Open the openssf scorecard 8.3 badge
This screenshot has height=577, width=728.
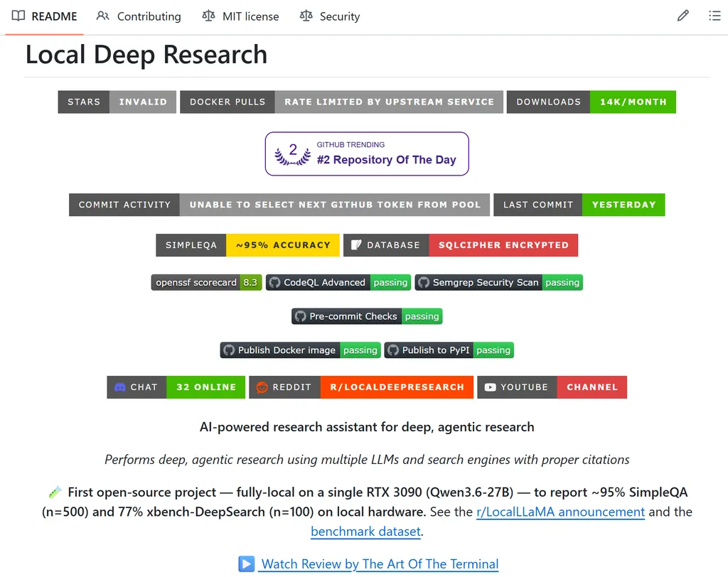point(207,282)
